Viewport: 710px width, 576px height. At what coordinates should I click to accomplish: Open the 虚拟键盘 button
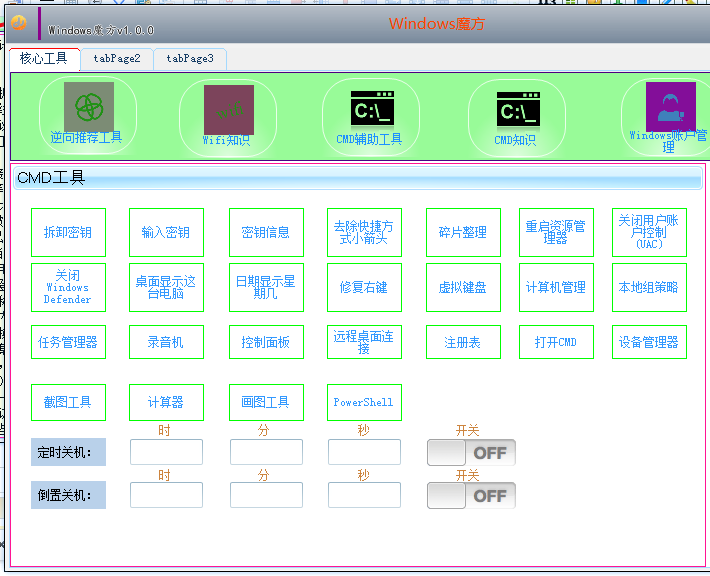tap(463, 288)
